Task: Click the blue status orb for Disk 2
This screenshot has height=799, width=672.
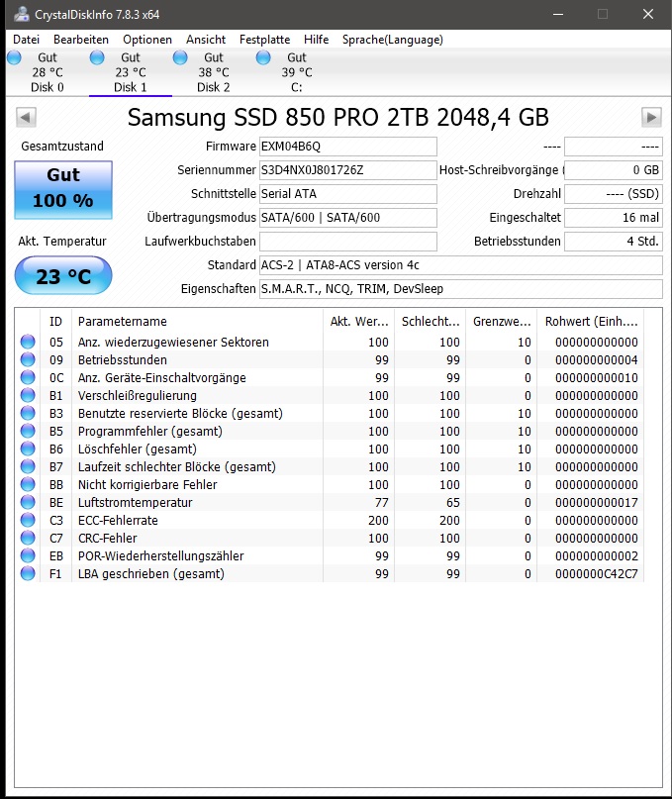Action: 180,57
